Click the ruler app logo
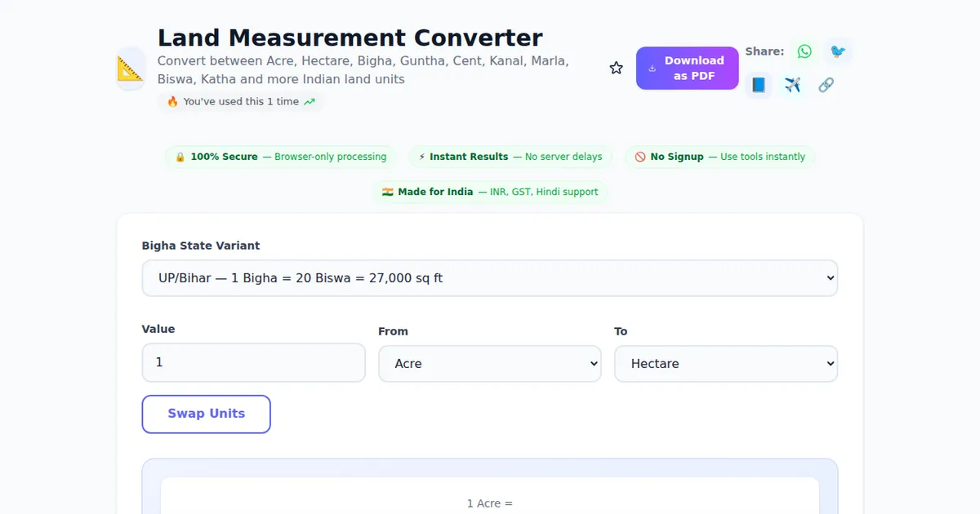Image resolution: width=980 pixels, height=514 pixels. coord(130,68)
